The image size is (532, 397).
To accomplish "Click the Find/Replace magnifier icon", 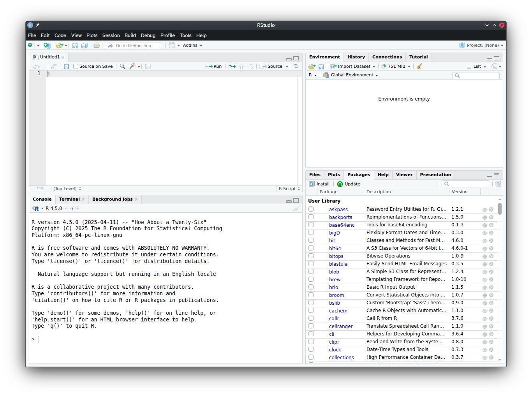I will [x=122, y=66].
